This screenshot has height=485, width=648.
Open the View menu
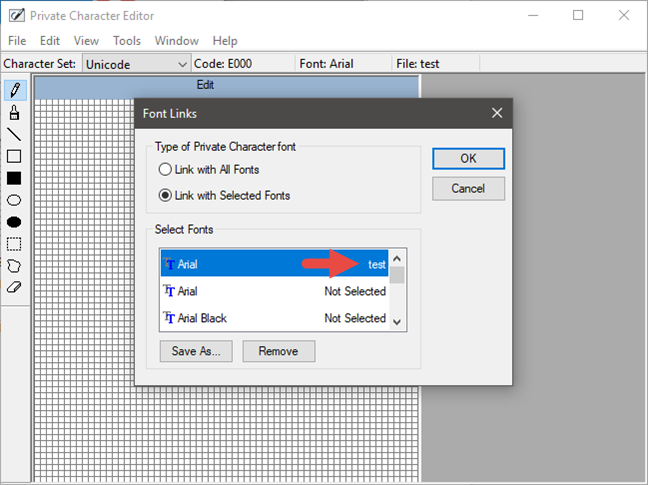[x=86, y=40]
